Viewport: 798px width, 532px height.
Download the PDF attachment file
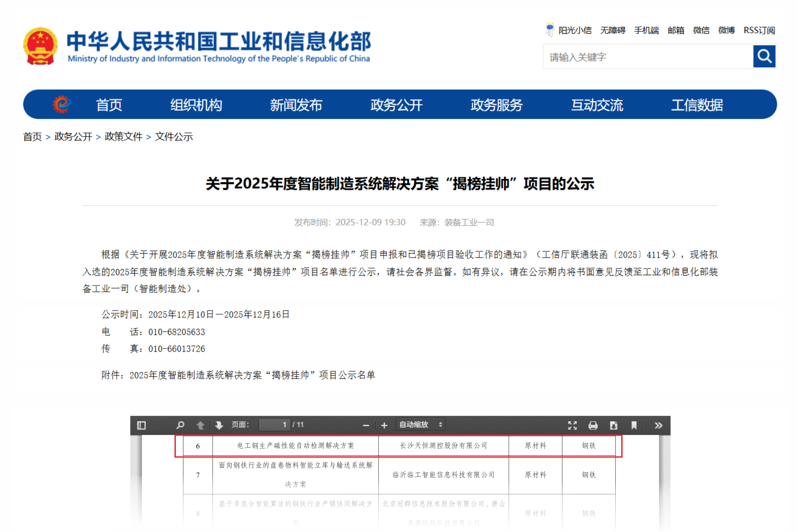pyautogui.click(x=613, y=425)
